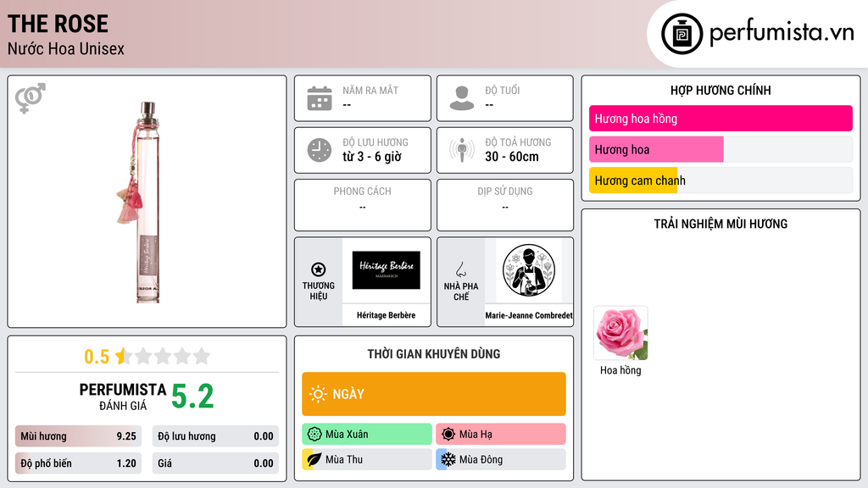Click the clock icon beside Độ lưu hương
Viewport: 868px width, 488px height.
pos(320,150)
